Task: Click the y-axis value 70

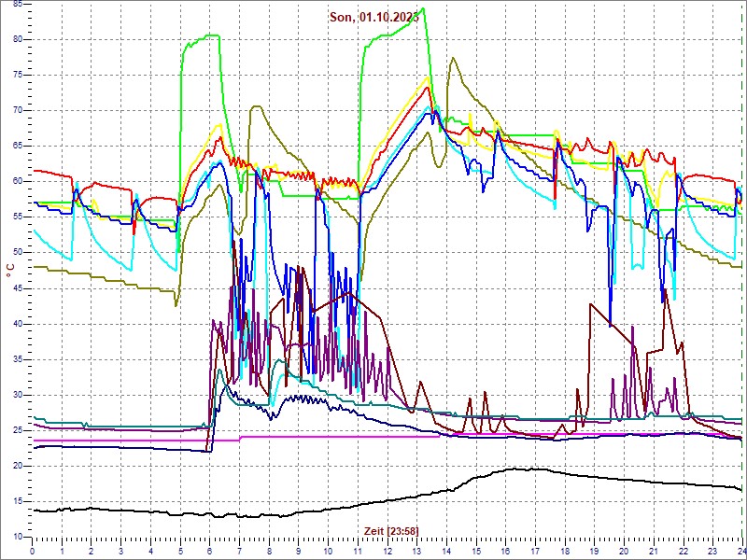Action: pos(18,110)
